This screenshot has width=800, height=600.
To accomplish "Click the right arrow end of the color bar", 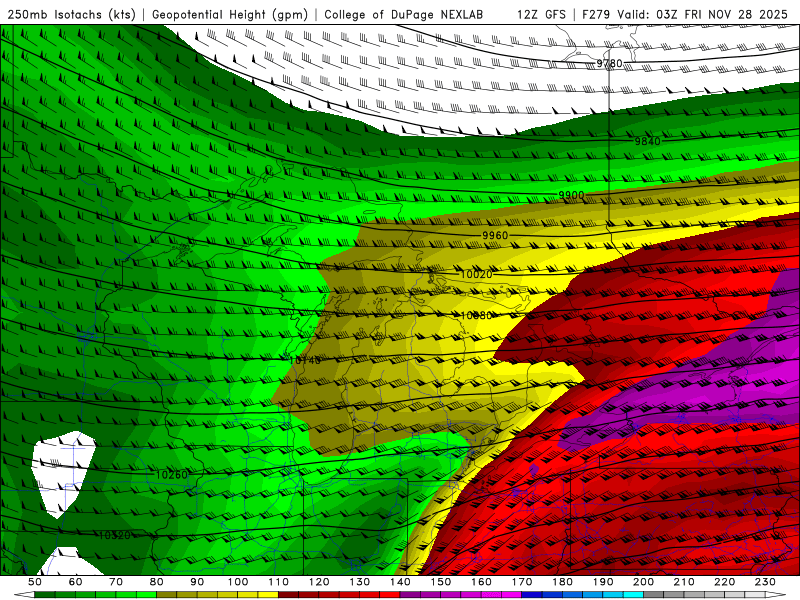I will pyautogui.click(x=776, y=595).
